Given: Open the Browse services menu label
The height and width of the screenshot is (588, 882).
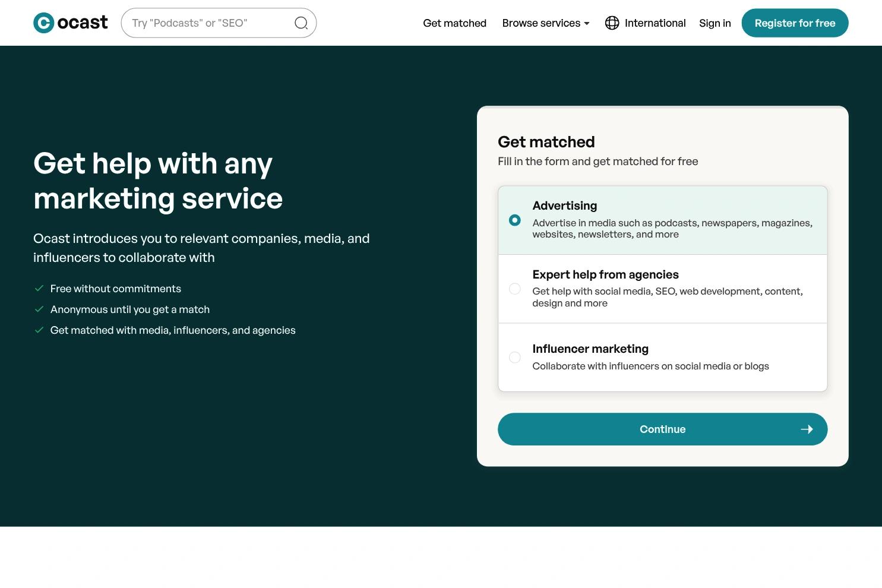Looking at the screenshot, I should click(540, 23).
